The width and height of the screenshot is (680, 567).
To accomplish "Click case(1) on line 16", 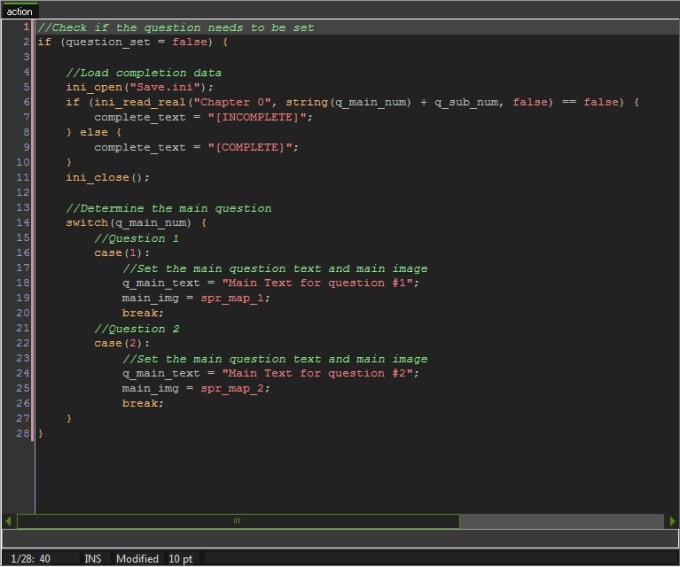I will pos(121,253).
